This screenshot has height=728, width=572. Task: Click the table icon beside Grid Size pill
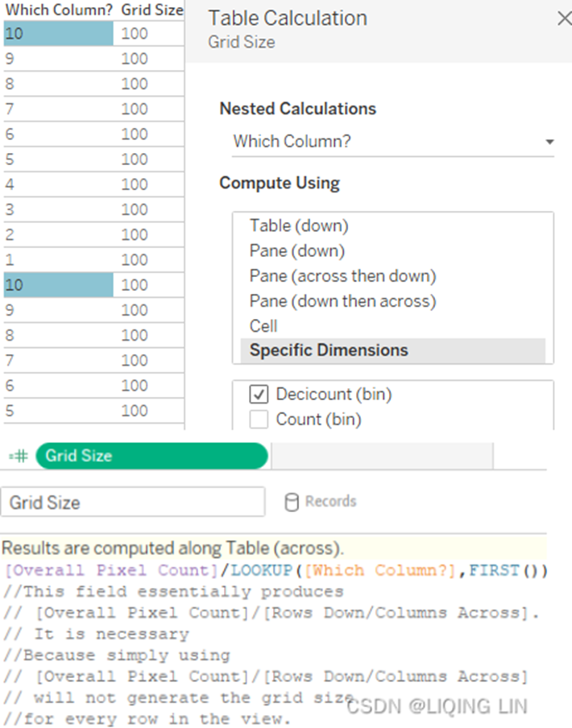19,456
